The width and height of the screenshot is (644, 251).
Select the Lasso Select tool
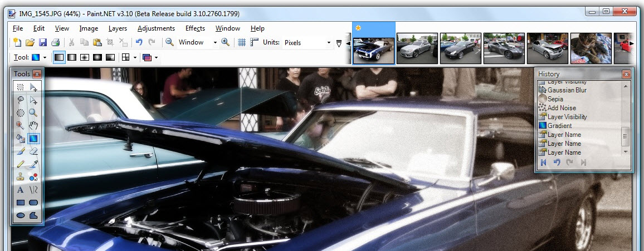pos(20,100)
